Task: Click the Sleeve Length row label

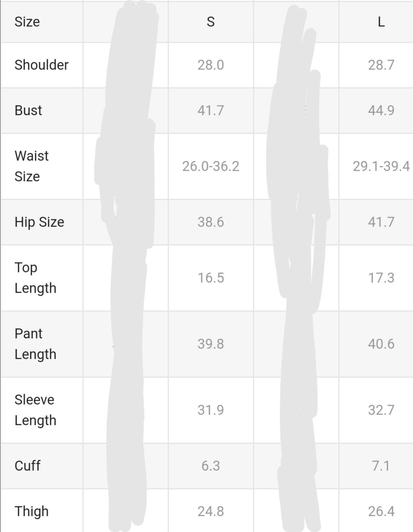Action: (35, 410)
